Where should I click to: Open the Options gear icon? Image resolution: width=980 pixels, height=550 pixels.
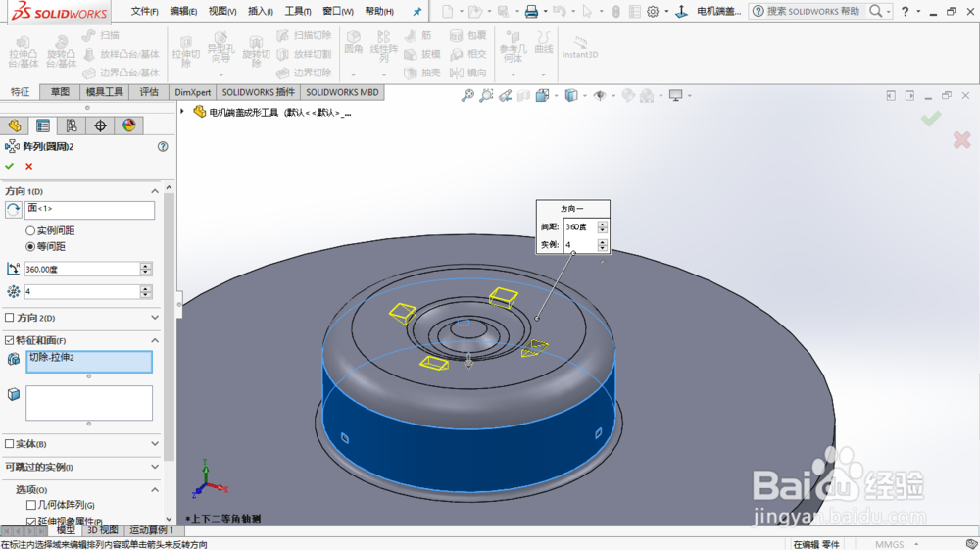[653, 11]
